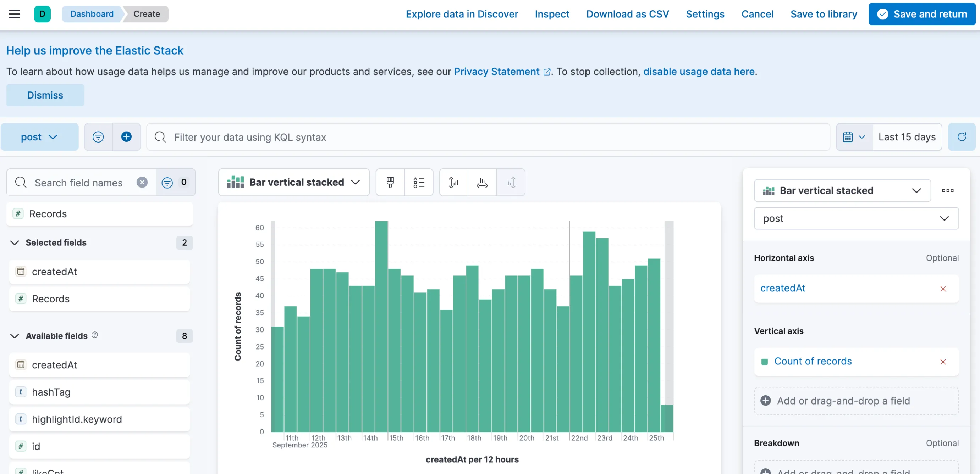Screen dimensions: 980x474
Task: Go to the Dashboard breadcrumb
Action: click(x=92, y=14)
